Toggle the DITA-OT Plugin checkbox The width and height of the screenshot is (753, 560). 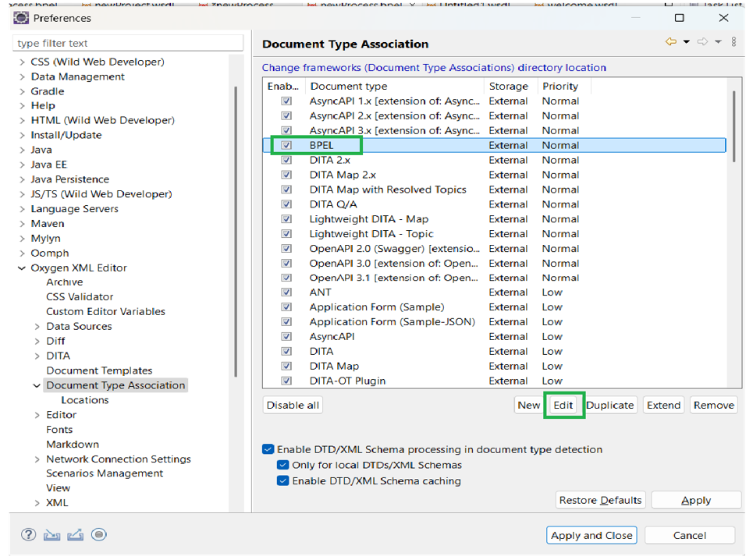286,381
